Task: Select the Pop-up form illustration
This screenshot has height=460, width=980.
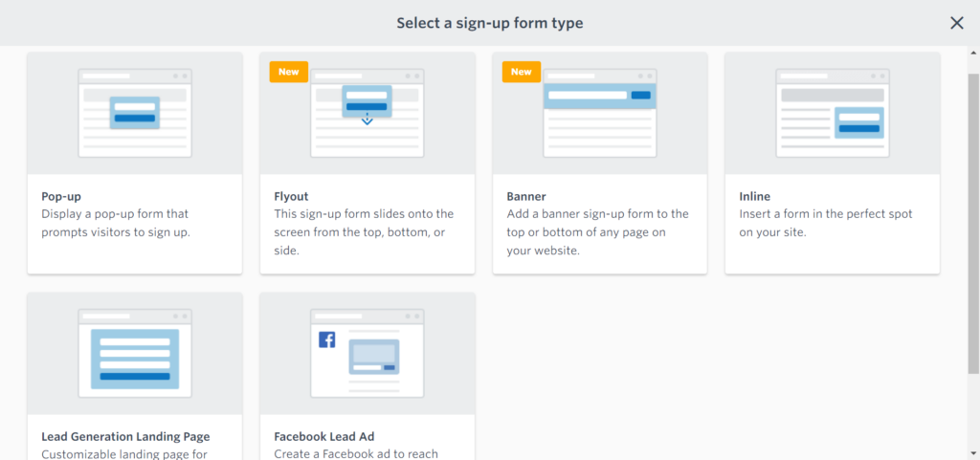Action: click(x=135, y=113)
